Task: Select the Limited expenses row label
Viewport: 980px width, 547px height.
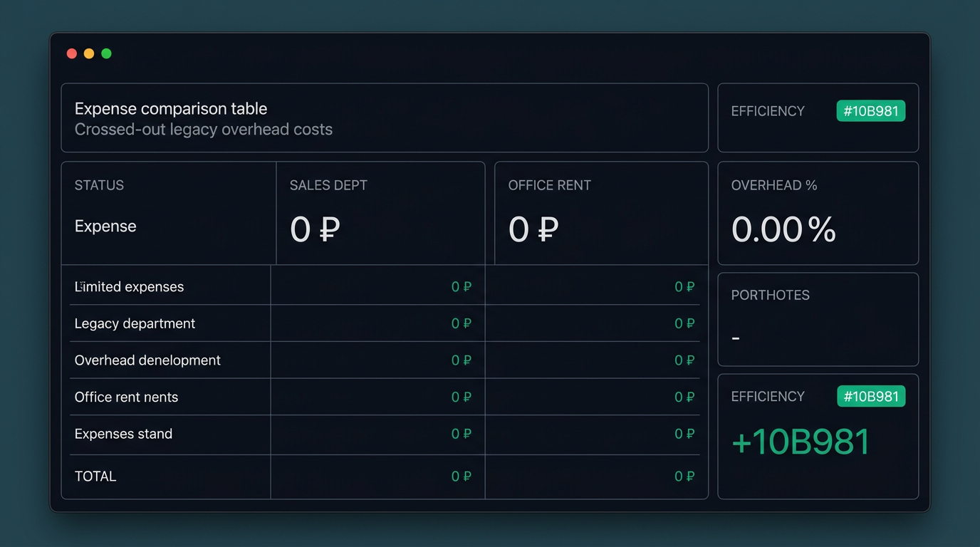Action: coord(129,287)
